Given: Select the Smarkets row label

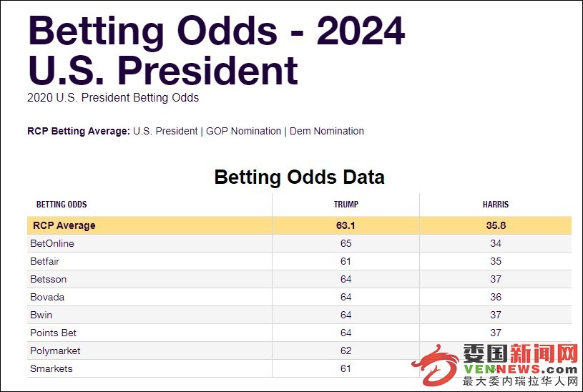Looking at the screenshot, I should pyautogui.click(x=52, y=368).
